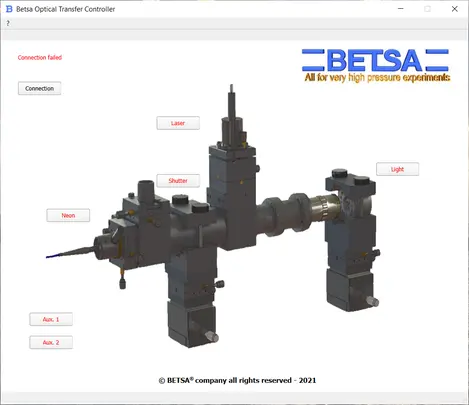The width and height of the screenshot is (469, 405).
Task: Toggle the Laser button
Action: [x=178, y=123]
